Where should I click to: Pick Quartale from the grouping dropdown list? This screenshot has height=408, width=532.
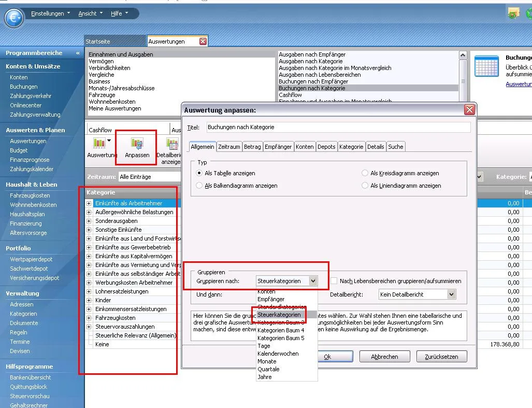coord(268,369)
